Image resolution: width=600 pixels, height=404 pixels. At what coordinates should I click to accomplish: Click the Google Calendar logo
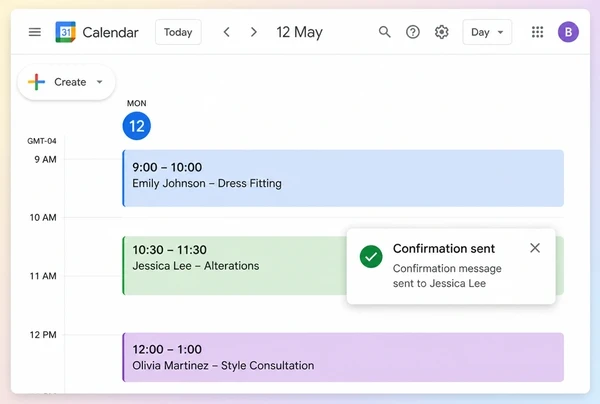click(65, 32)
